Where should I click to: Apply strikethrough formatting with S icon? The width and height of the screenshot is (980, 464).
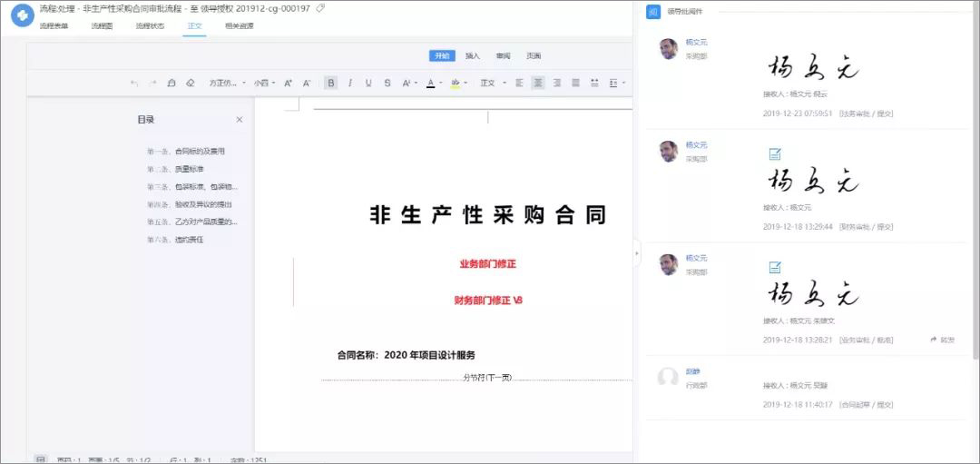(387, 83)
